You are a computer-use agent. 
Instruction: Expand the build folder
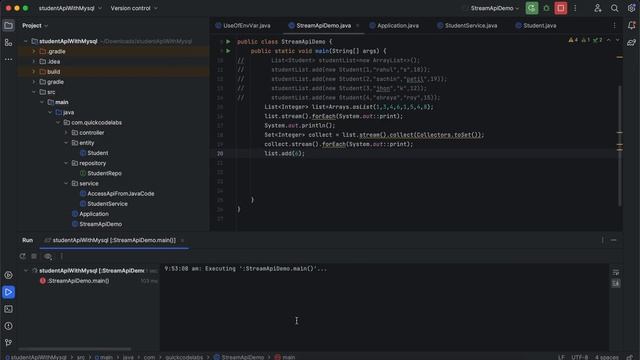pyautogui.click(x=34, y=72)
